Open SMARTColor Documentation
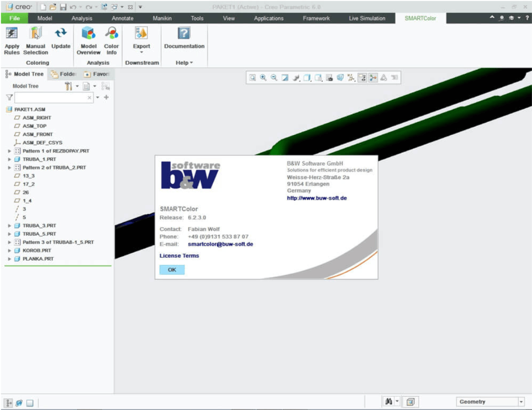The image size is (532, 410). click(184, 38)
